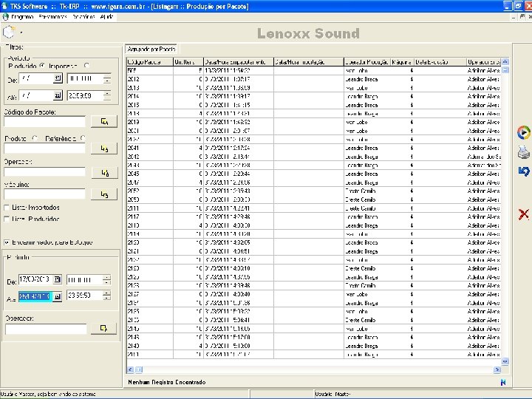Select the row with package code 2041
This screenshot has height=399, width=532.
click(314, 148)
